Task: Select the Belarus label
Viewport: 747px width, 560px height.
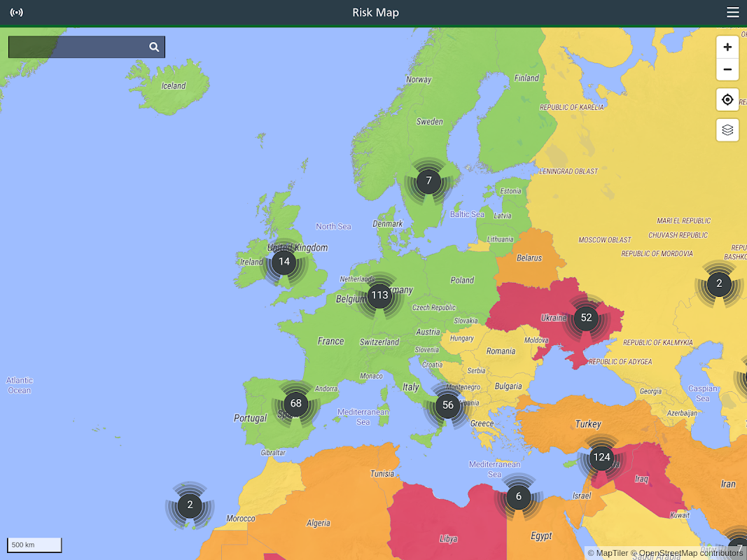Action: 529,258
